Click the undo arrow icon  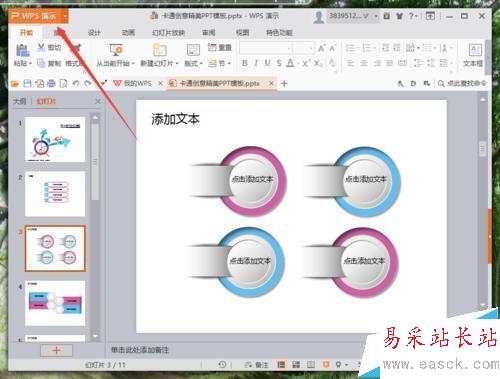(x=76, y=83)
